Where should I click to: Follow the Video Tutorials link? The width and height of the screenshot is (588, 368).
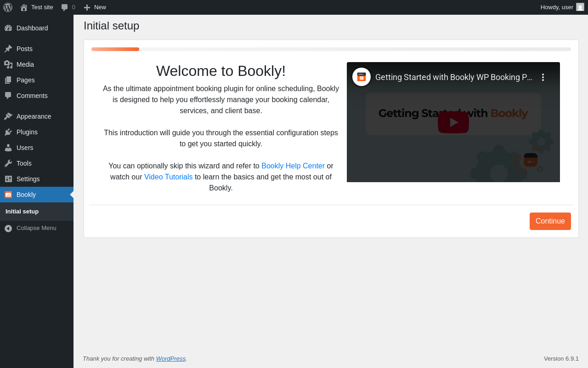tap(169, 177)
